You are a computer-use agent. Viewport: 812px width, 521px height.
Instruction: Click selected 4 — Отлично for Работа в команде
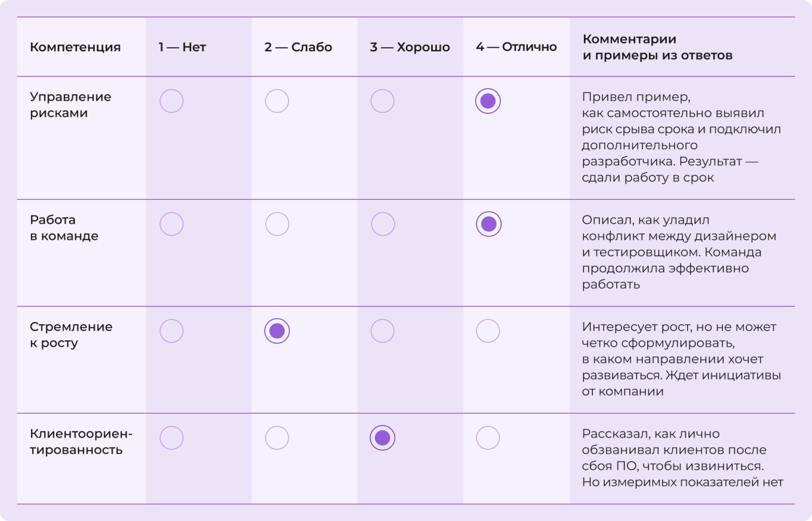[488, 224]
